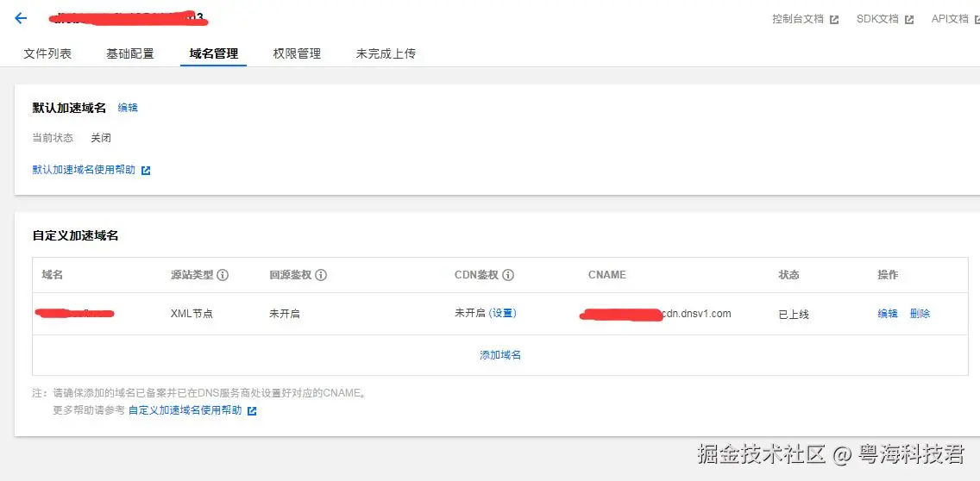Switch to the 文件列表 tab

pos(47,53)
